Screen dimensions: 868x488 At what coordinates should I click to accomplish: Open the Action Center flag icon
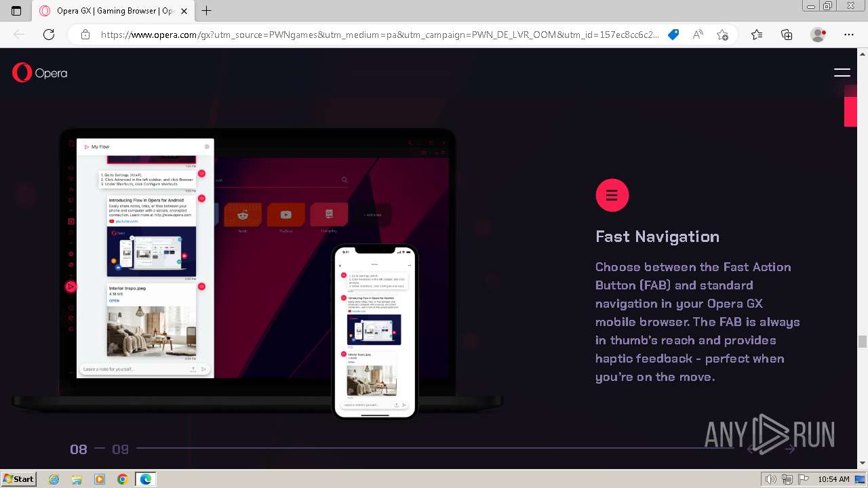[x=804, y=479]
